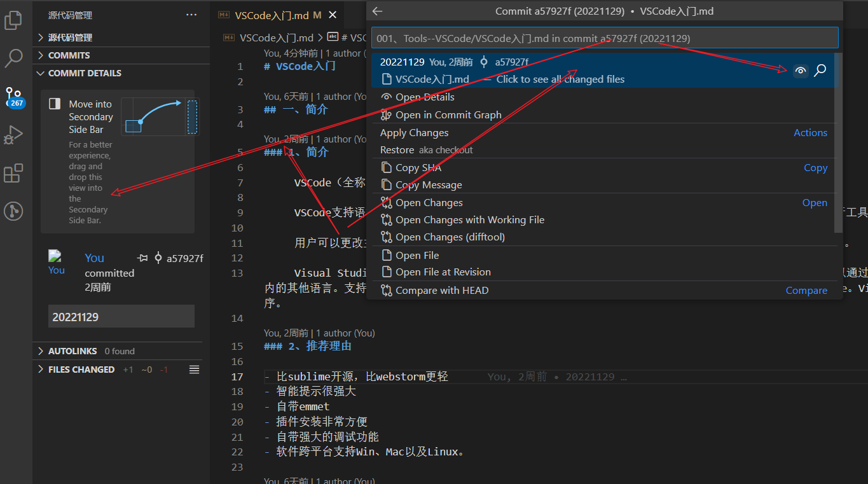Click the code lens above heading 一、简介

315,97
